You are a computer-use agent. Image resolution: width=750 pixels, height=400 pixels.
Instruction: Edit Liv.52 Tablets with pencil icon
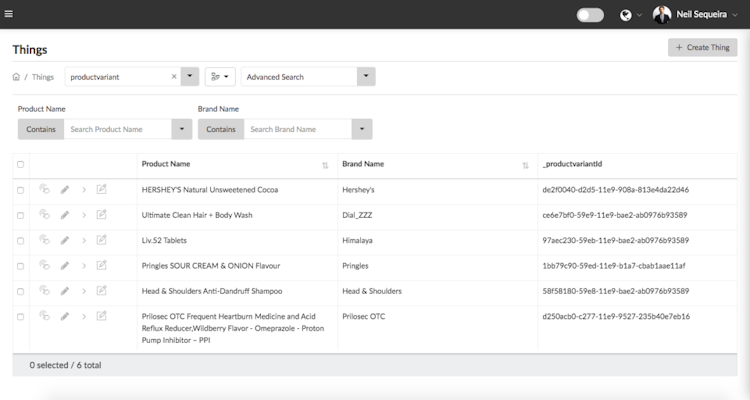point(65,241)
